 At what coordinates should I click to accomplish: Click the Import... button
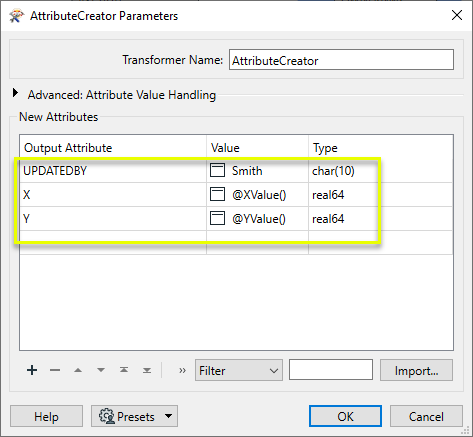click(x=416, y=370)
